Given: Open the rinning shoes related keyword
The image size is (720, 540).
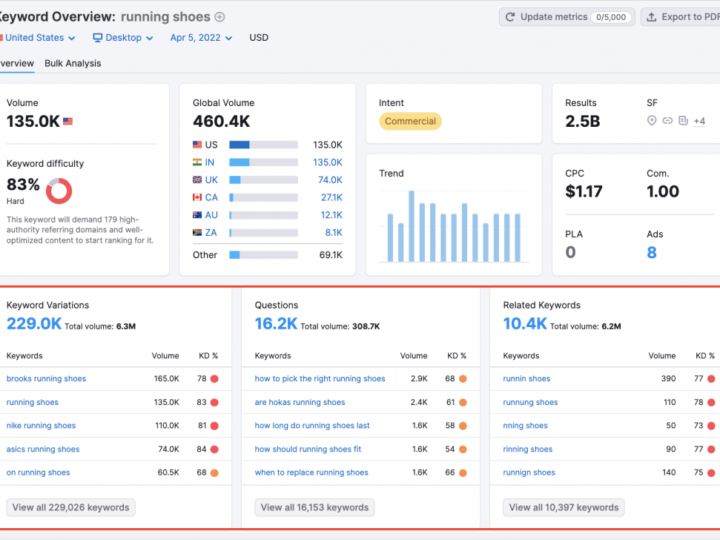Looking at the screenshot, I should pos(528,449).
